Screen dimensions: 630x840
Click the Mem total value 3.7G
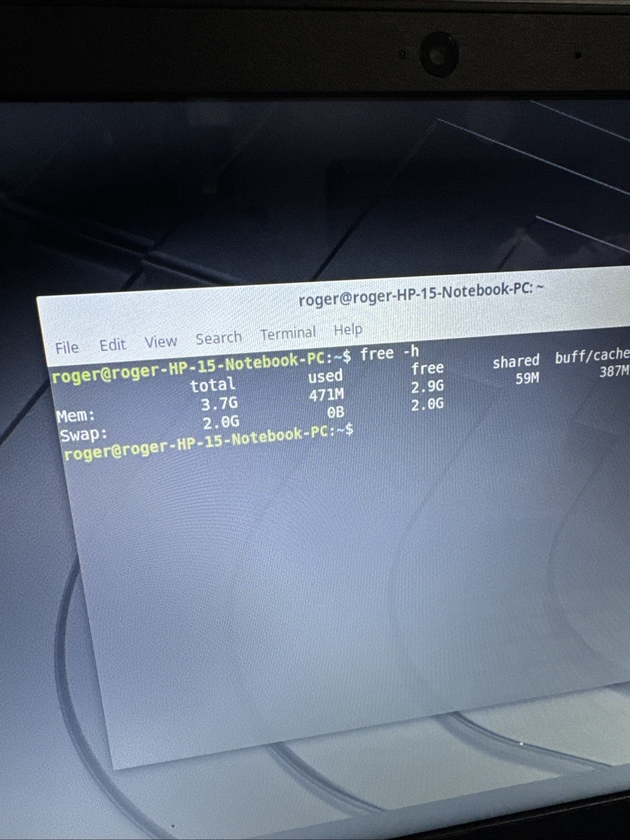point(220,404)
